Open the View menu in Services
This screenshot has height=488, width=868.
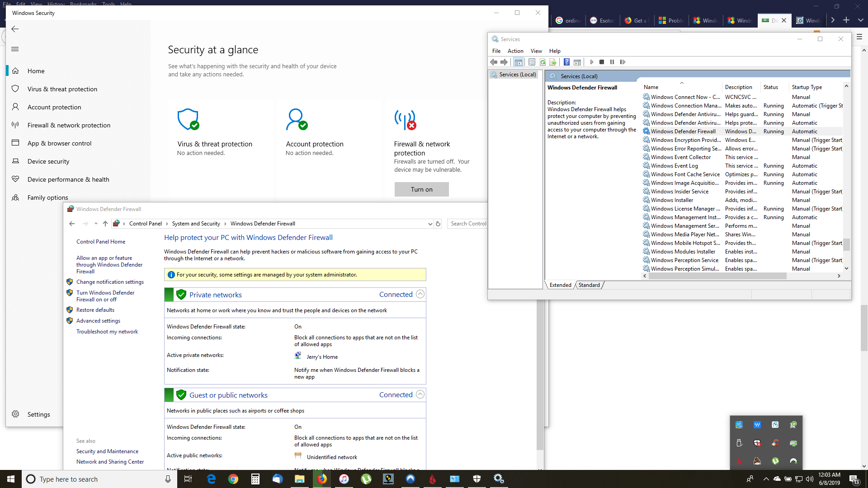coord(536,51)
